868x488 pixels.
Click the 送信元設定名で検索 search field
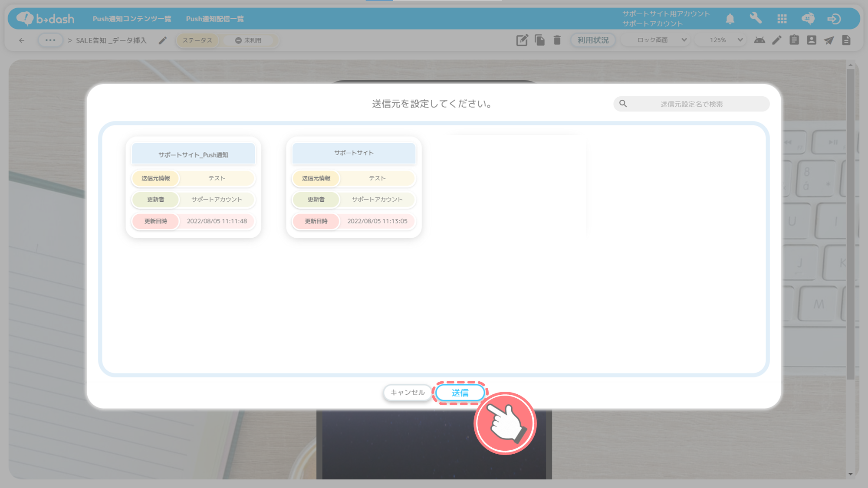[691, 104]
